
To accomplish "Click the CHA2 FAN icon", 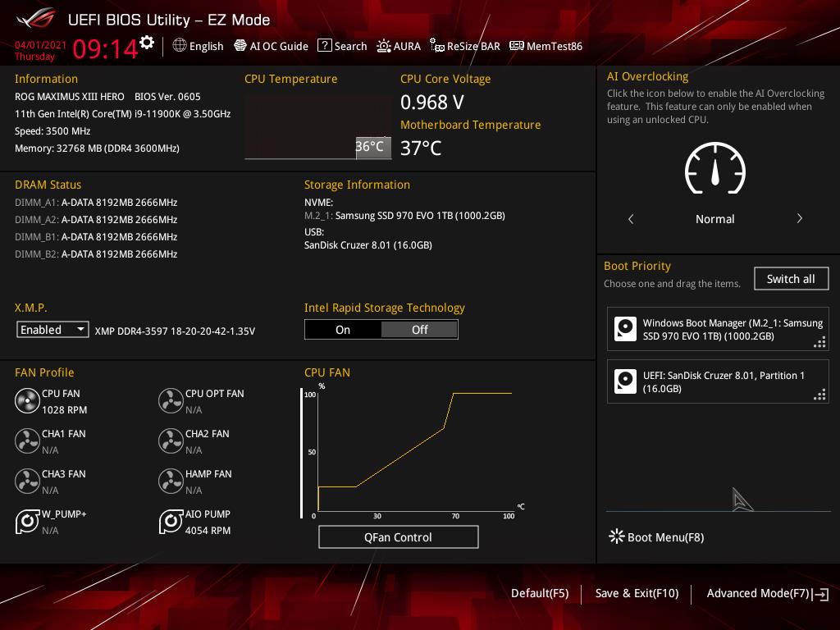I will [x=171, y=441].
